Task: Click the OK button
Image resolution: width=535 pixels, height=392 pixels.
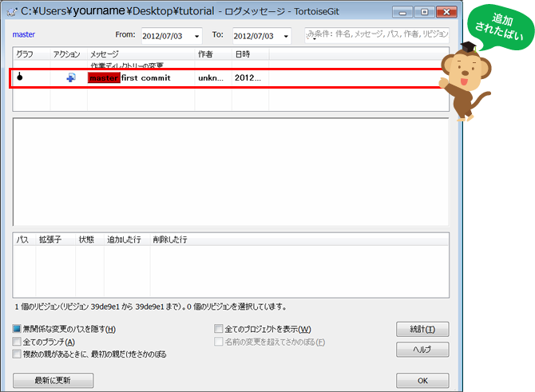Action: (422, 380)
